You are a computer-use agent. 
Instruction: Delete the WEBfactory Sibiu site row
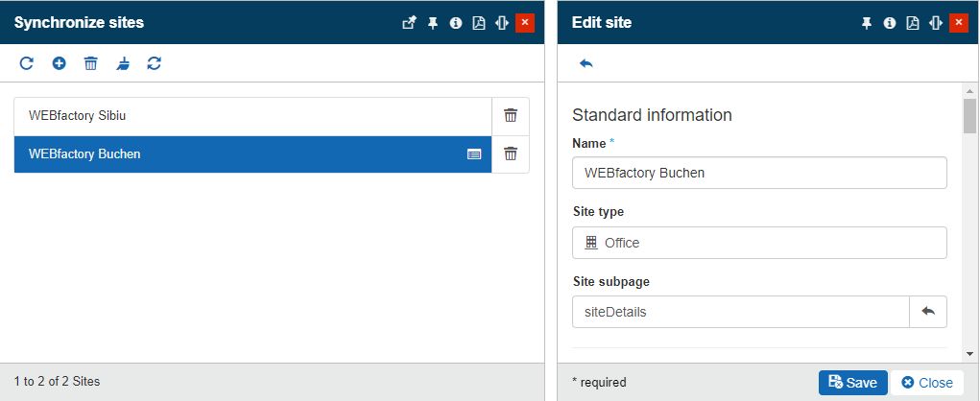click(x=511, y=116)
